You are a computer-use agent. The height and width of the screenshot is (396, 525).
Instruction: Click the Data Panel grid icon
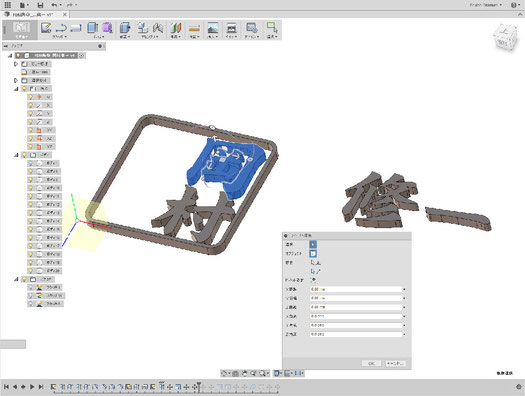click(x=7, y=5)
